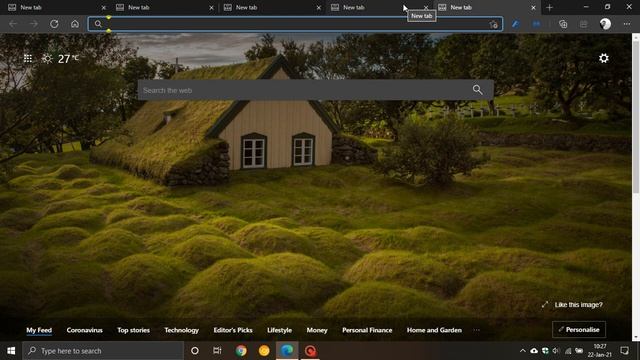The height and width of the screenshot is (360, 640).
Task: Open the notification action center
Action: coord(624,351)
